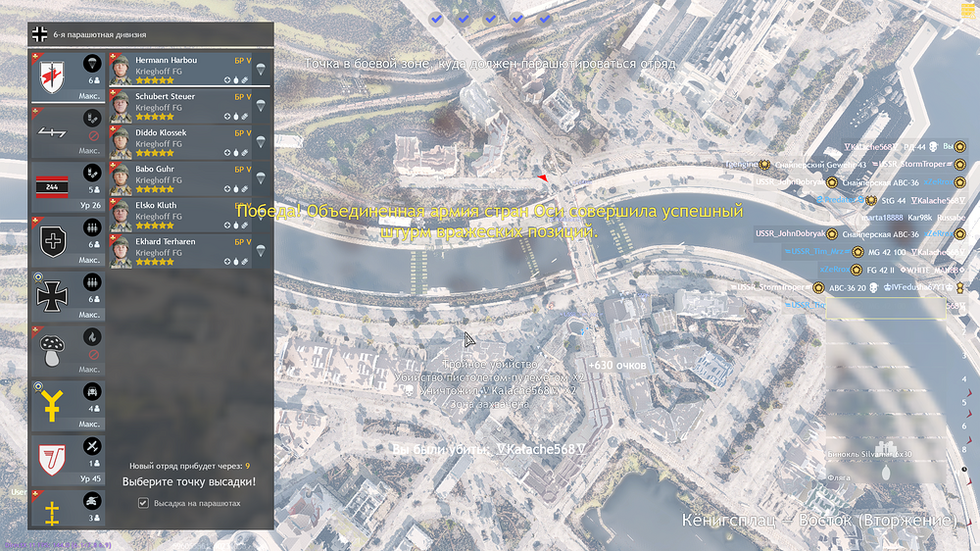Click the vehicle icon on yellow Y squad
This screenshot has width=980, height=551.
[92, 391]
